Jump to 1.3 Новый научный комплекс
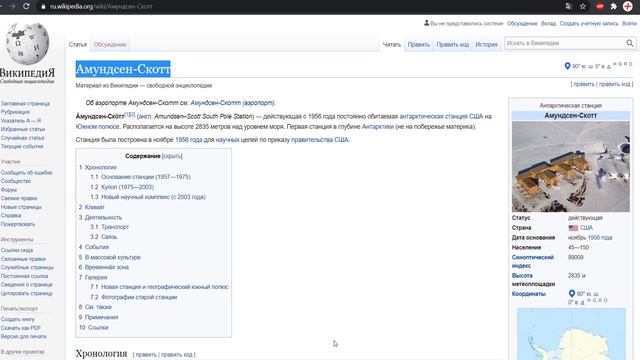The image size is (640, 360). [x=153, y=197]
